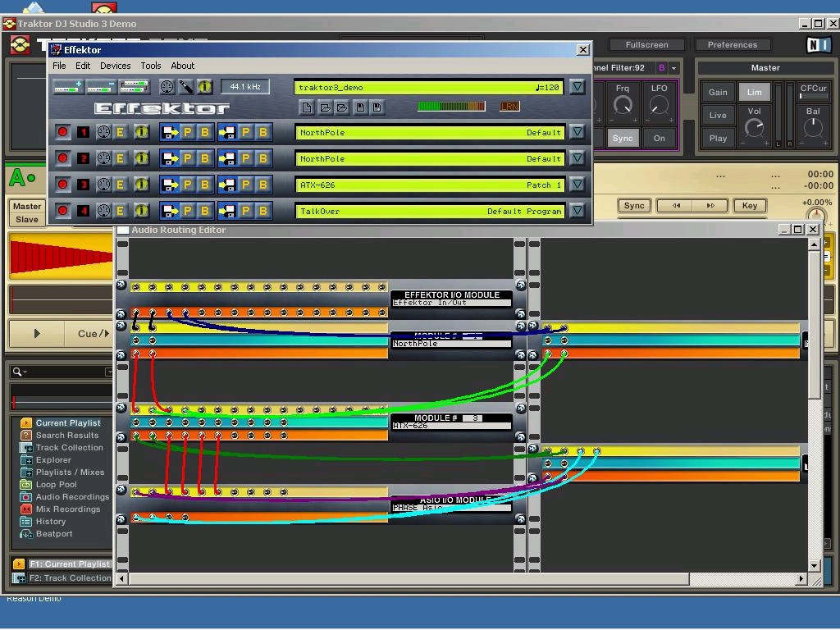Viewport: 840px width, 630px height.
Task: Click the Master Gain button
Action: [x=718, y=92]
